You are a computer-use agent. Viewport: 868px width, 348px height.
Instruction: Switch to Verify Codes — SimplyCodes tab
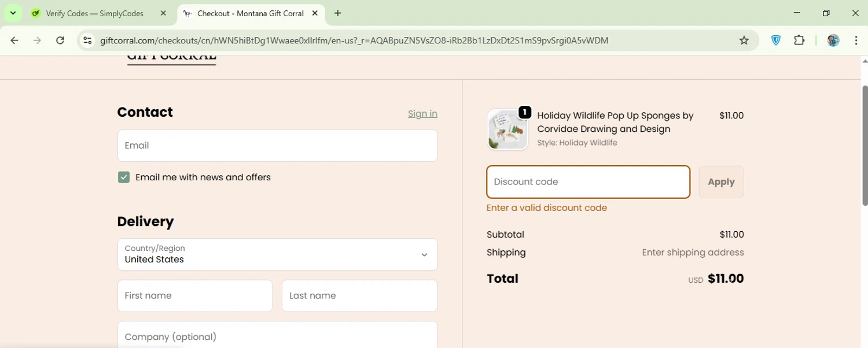95,13
